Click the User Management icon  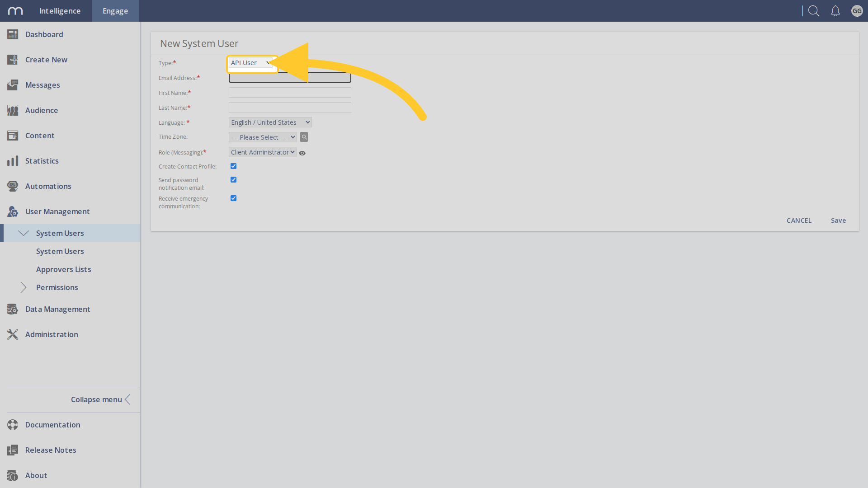click(x=13, y=211)
